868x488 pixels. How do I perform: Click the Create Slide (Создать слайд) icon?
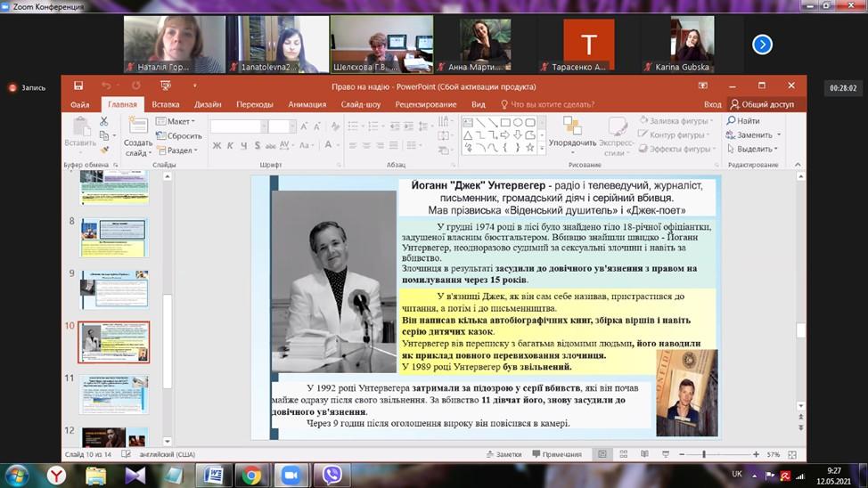137,131
